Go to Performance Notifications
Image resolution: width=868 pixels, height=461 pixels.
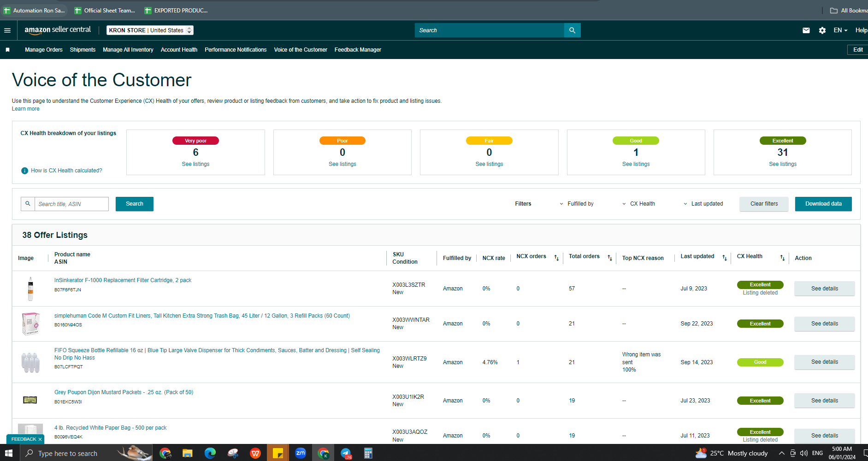(236, 50)
